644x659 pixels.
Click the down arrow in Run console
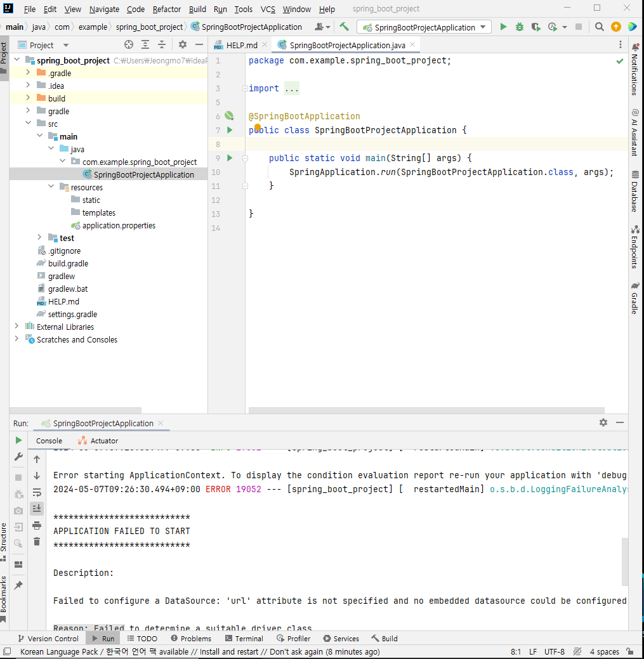click(x=37, y=476)
